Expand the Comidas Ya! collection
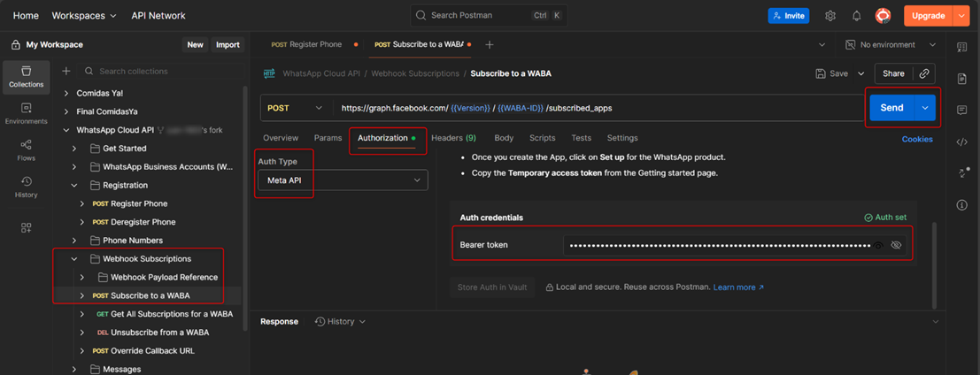This screenshot has width=980, height=375. (x=66, y=93)
